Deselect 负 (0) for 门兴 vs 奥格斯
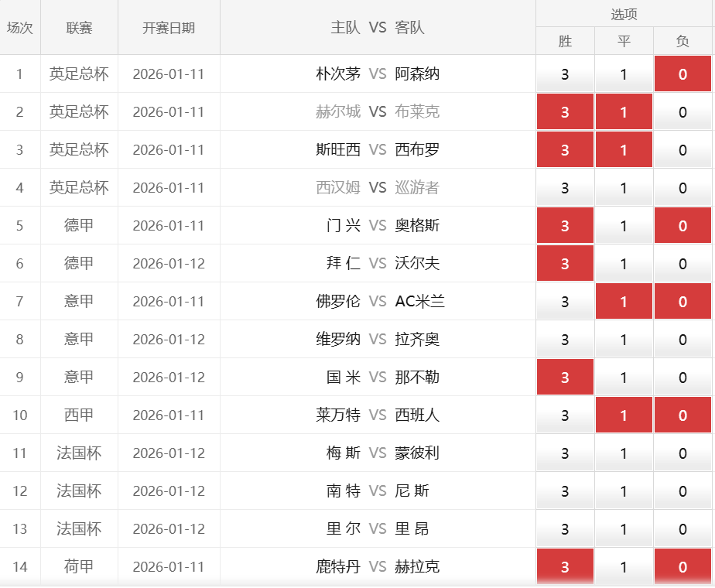The width and height of the screenshot is (715, 588). (x=682, y=225)
